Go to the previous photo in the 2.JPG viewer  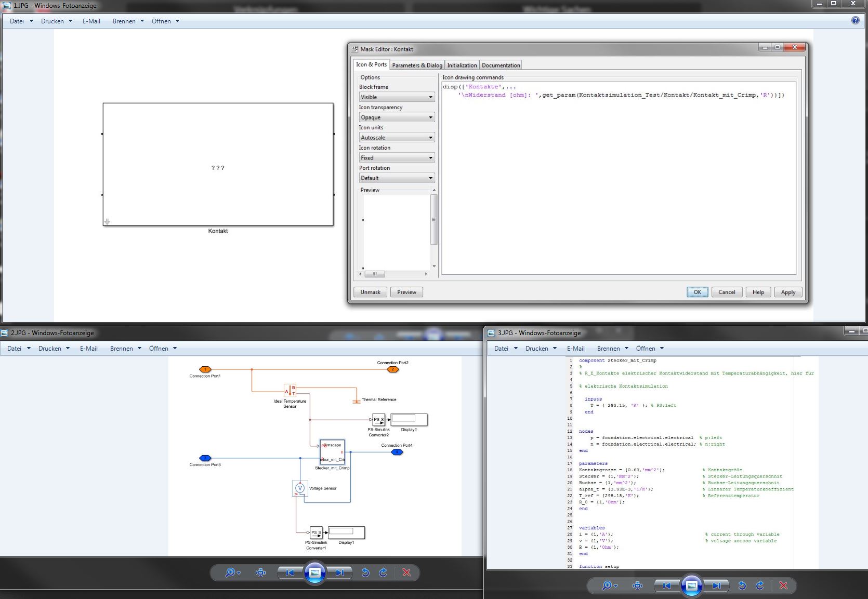[290, 573]
